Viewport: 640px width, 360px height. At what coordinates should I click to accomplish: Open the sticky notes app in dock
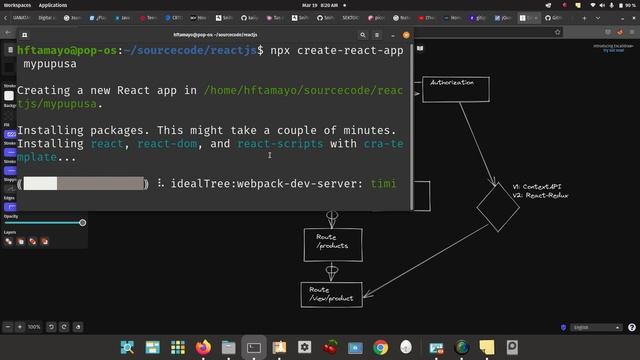click(487, 347)
